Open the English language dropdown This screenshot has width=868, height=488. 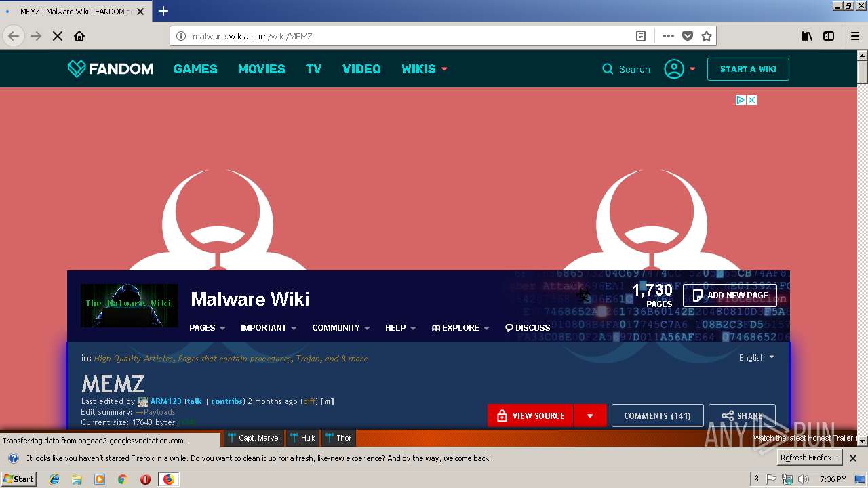[756, 357]
